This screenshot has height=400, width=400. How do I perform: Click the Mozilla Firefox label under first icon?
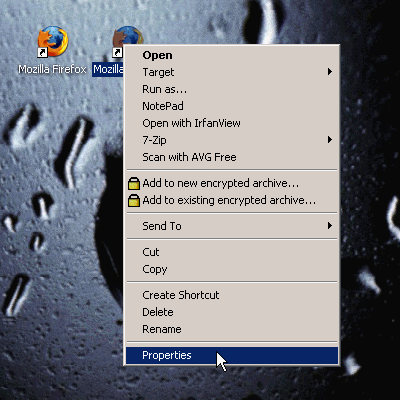(x=52, y=69)
